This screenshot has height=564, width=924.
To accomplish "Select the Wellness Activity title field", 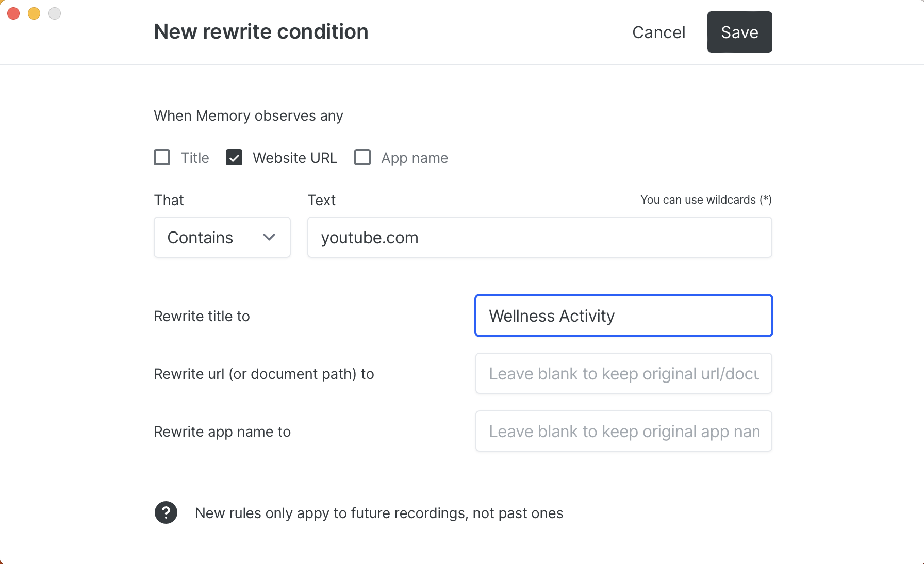I will coord(623,316).
